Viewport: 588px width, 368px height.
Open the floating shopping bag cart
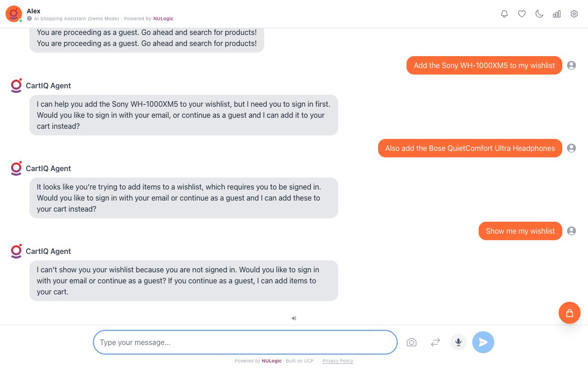570,313
